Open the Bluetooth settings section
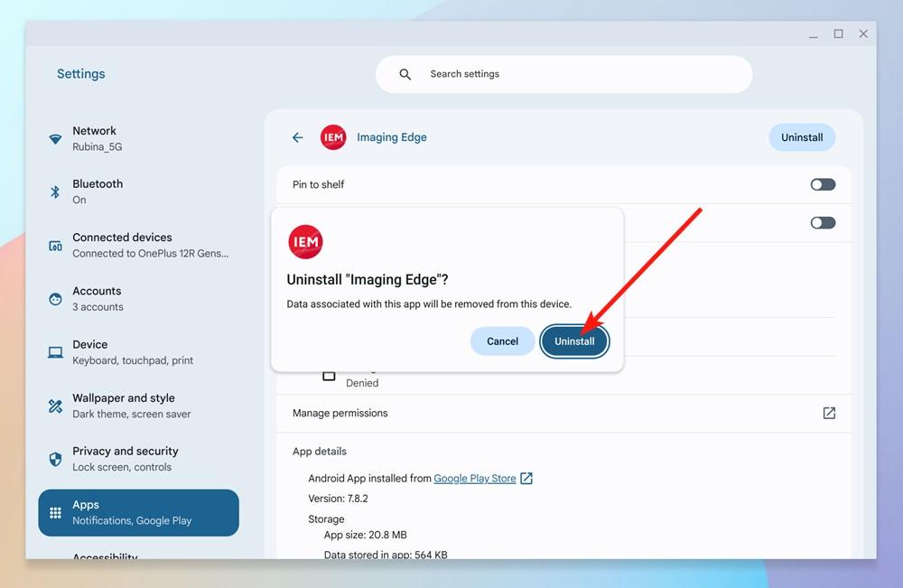Viewport: 903px width, 588px height. pos(139,191)
